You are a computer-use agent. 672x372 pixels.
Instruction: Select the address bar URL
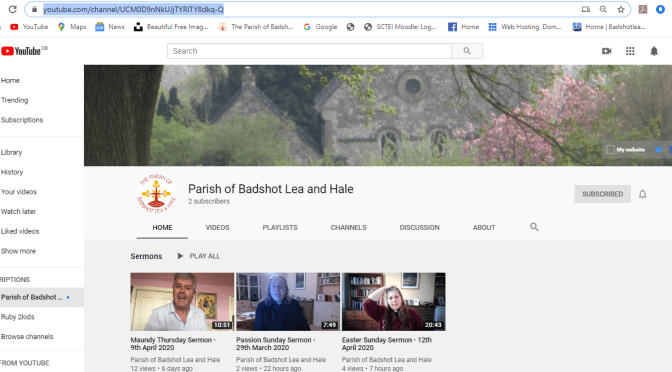pos(133,9)
